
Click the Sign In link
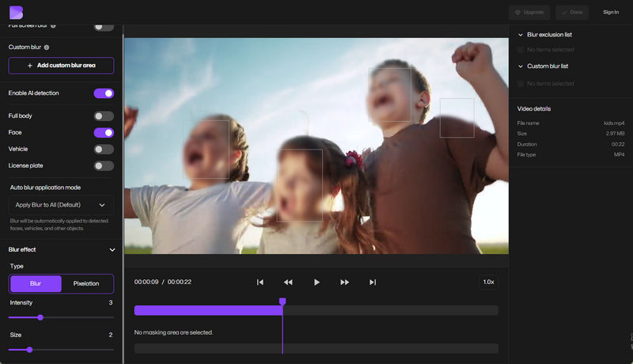click(x=611, y=13)
